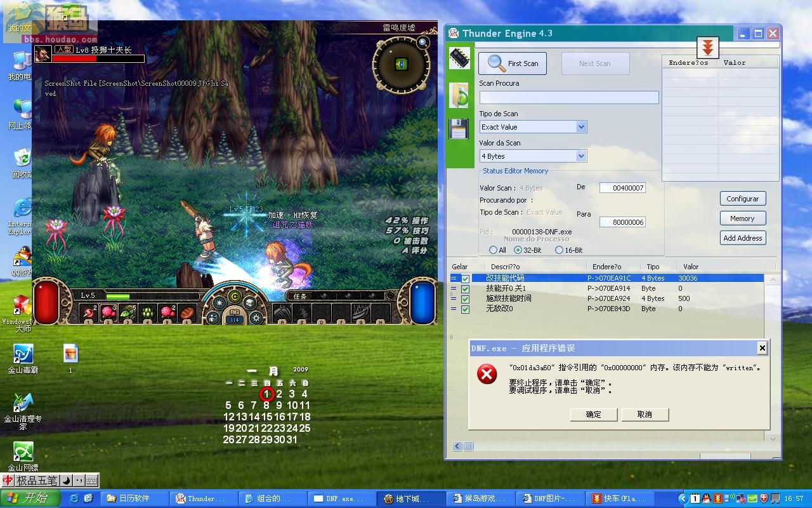This screenshot has width=812, height=508.
Task: Activate the skill in hotkey slot A
Action: click(282, 312)
